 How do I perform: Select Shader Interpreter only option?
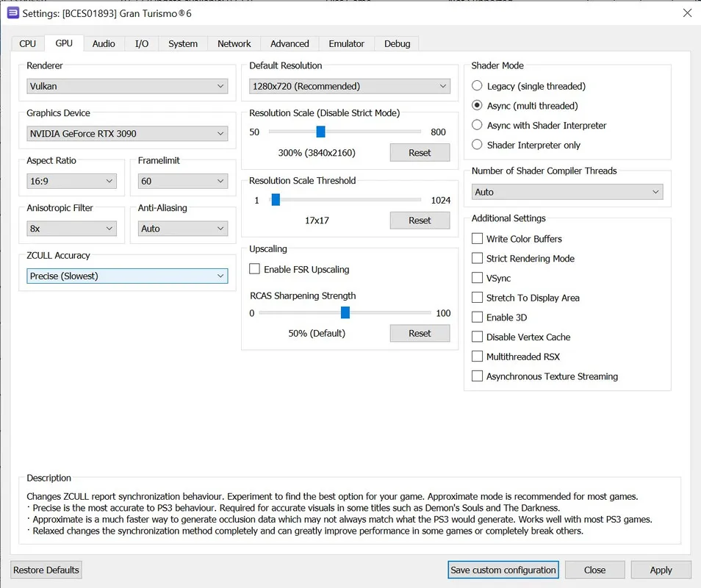(x=526, y=145)
